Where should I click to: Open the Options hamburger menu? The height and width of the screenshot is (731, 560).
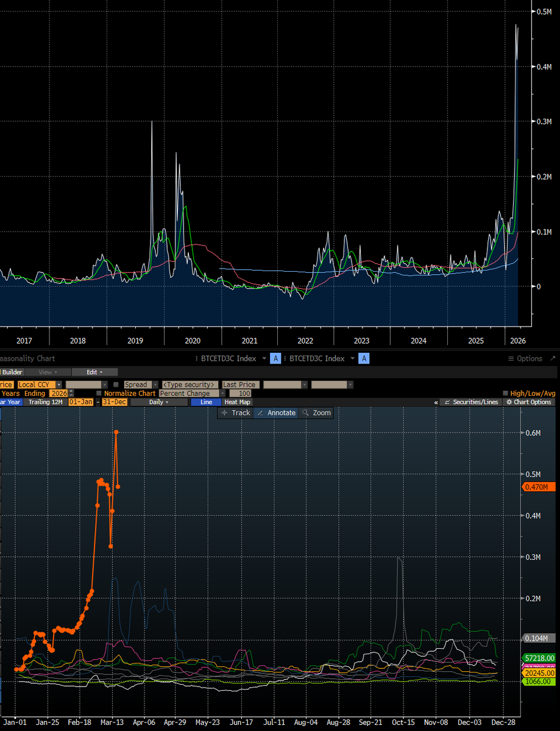point(525,358)
